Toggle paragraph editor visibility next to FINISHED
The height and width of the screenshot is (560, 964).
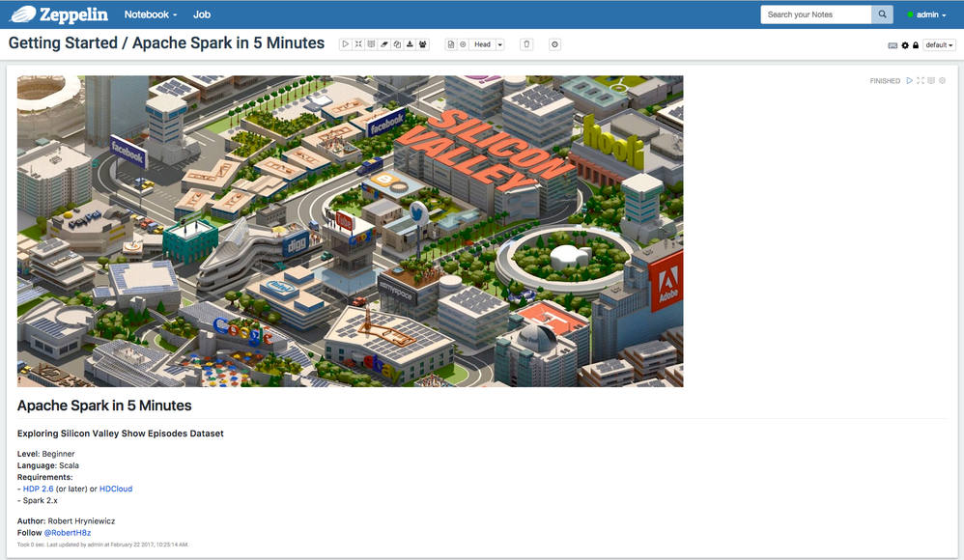pos(921,80)
